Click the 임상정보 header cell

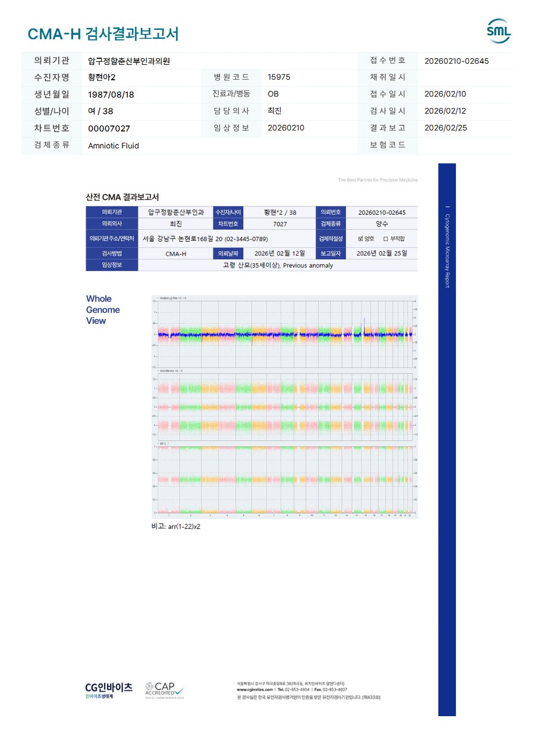[112, 265]
